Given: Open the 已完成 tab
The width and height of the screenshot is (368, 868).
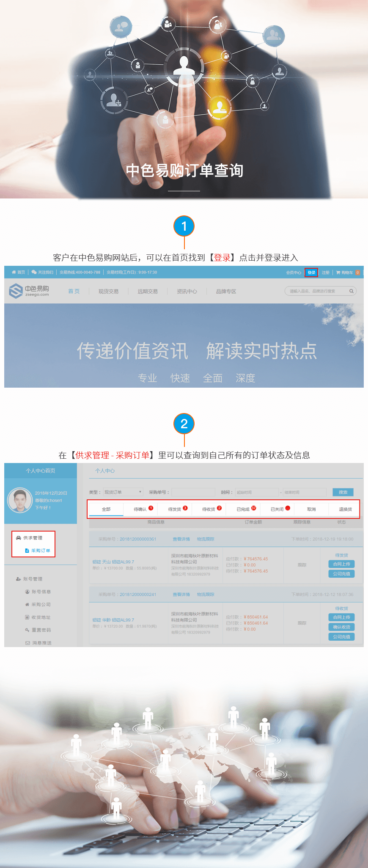Looking at the screenshot, I should [243, 509].
